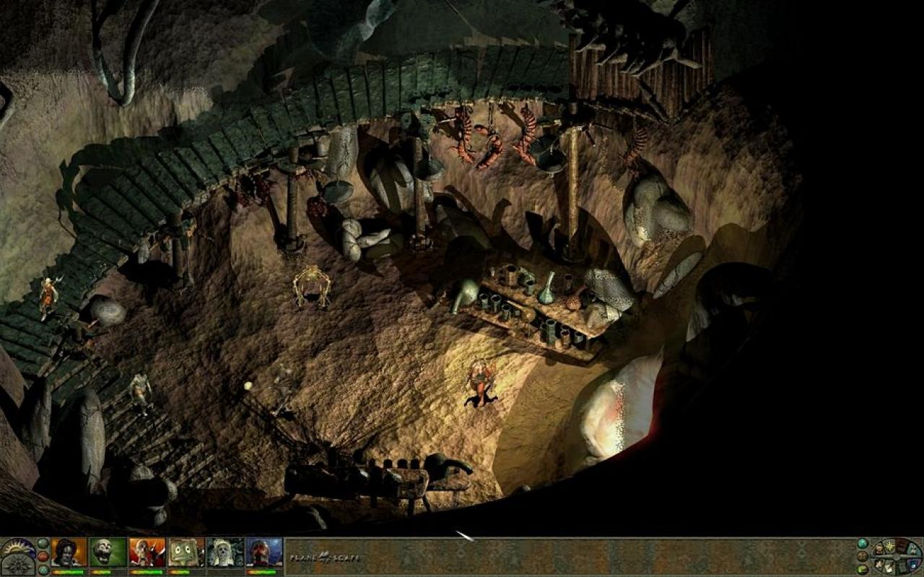Screen dimensions: 924x577
Task: Select the white-haired pale party member portrait
Action: click(x=225, y=552)
